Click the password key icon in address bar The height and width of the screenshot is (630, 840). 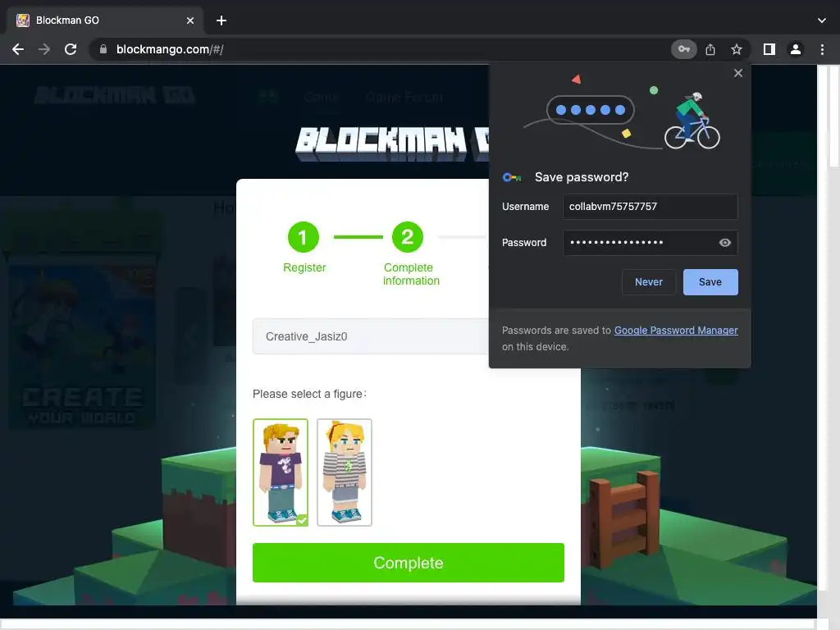point(683,49)
